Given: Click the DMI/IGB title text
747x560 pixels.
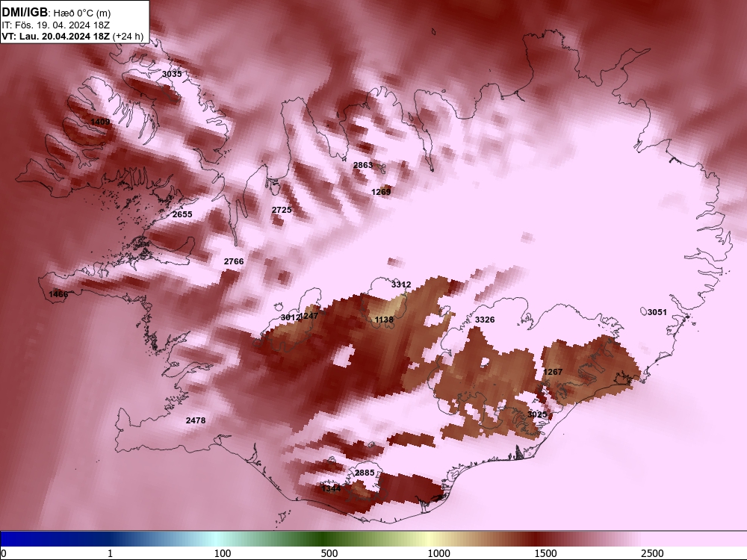Looking at the screenshot, I should point(25,12).
